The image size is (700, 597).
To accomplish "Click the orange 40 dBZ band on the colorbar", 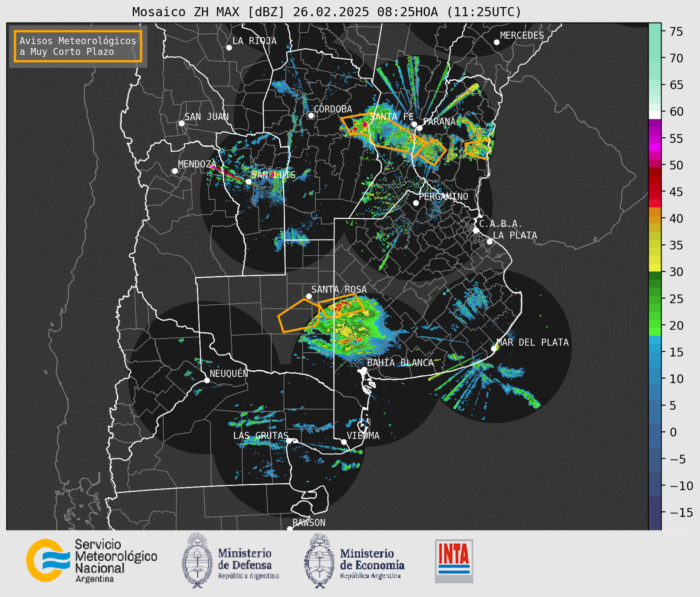I will click(655, 219).
